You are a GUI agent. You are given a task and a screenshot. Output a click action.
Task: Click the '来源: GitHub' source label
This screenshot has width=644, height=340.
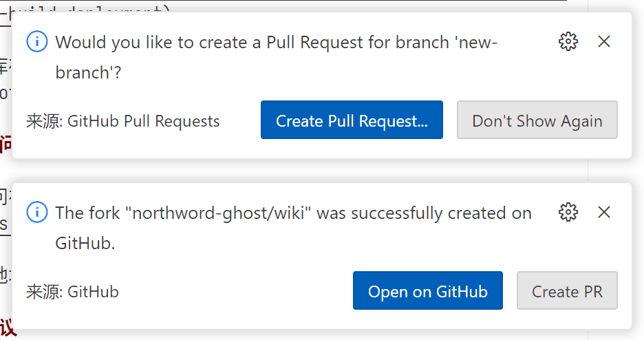72,292
